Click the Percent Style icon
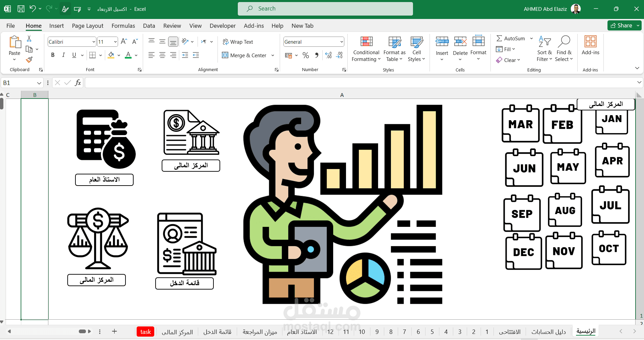This screenshot has width=644, height=340. click(x=306, y=55)
